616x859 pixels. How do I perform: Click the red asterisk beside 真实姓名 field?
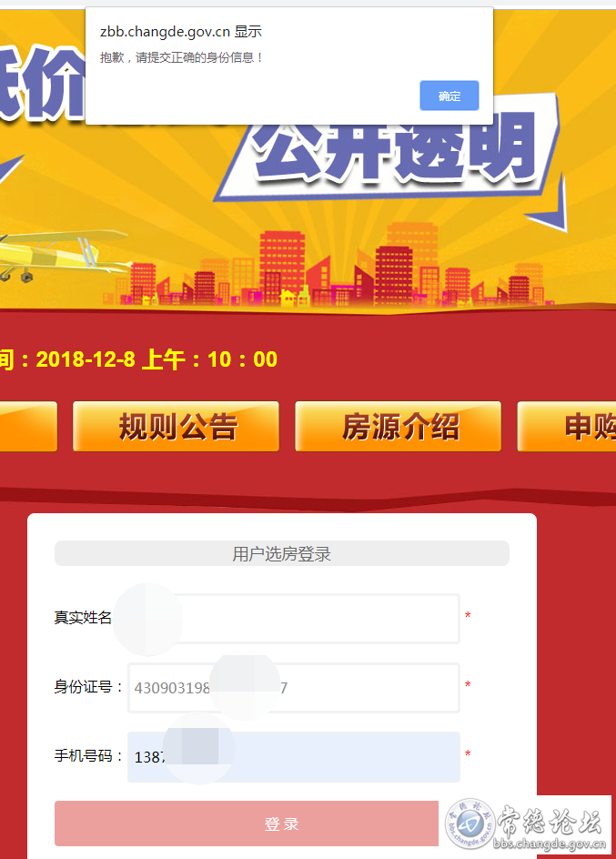(468, 616)
